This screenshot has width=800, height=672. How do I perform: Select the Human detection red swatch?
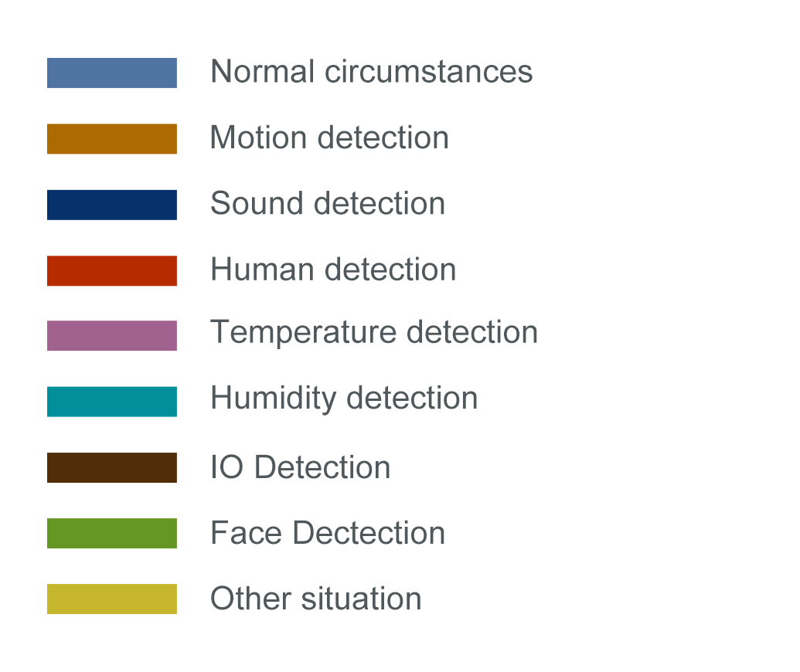112,271
